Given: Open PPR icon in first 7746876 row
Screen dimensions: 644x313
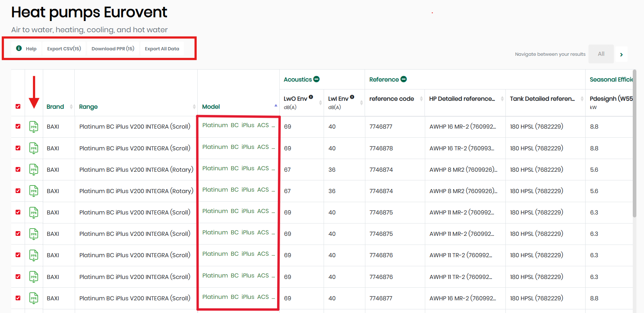Looking at the screenshot, I should pos(34,255).
